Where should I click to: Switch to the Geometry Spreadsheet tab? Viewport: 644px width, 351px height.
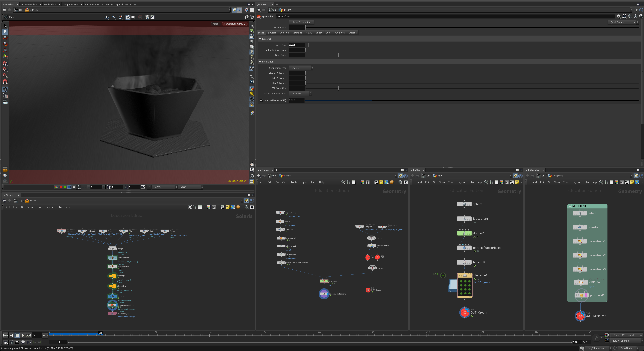tap(117, 4)
